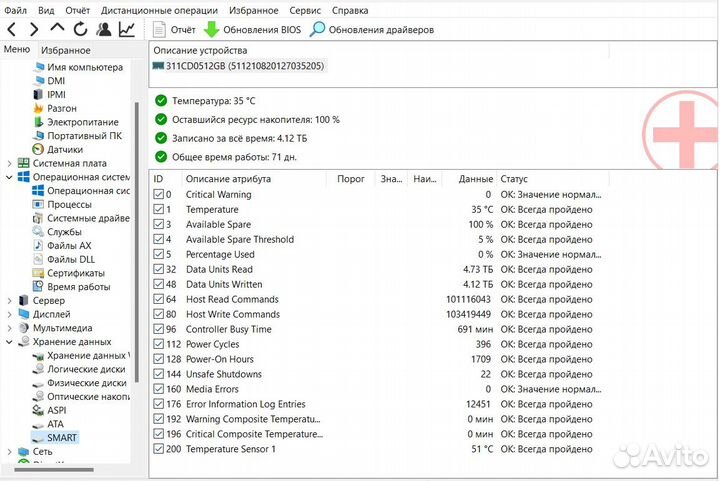Click the Forward navigation arrow
This screenshot has width=720, height=481.
click(x=34, y=30)
